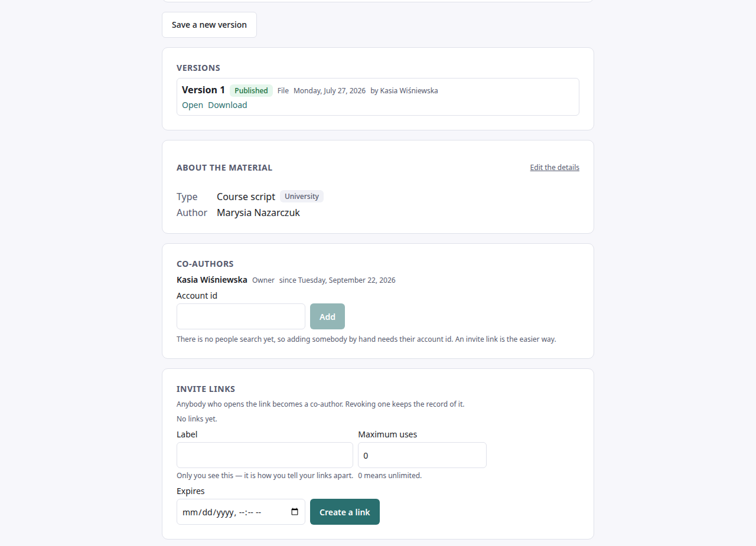Select co-author name Kasia Wiśniewska in bold
Viewport: 756px width, 546px height.
point(212,280)
